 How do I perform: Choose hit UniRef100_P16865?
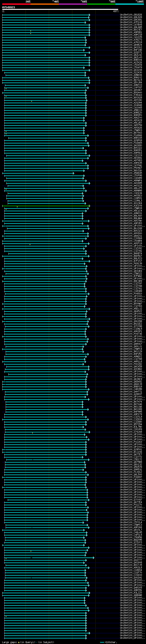coord(131,143)
